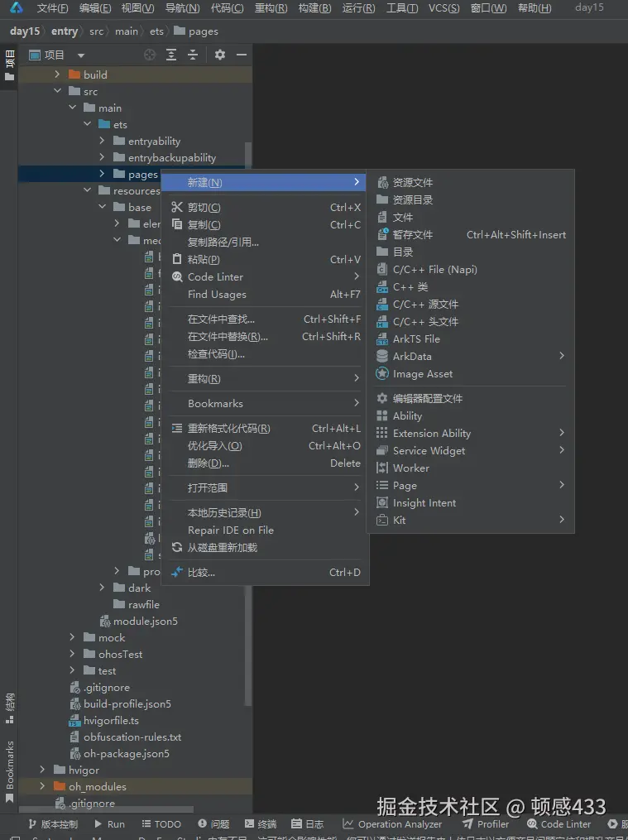
Task: Click the project tree horizontal scrollbar
Action: tap(106, 809)
